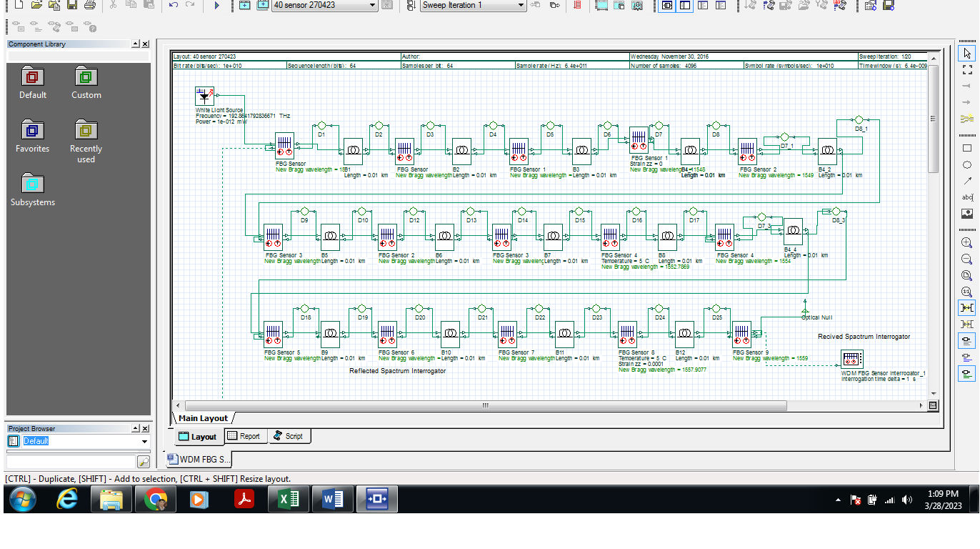Expand the Sweep Iteration 1 dropdown
The image size is (980, 549).
click(521, 5)
